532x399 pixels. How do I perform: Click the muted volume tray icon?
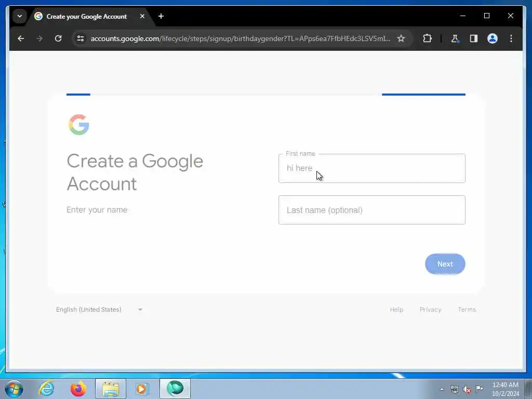(467, 390)
